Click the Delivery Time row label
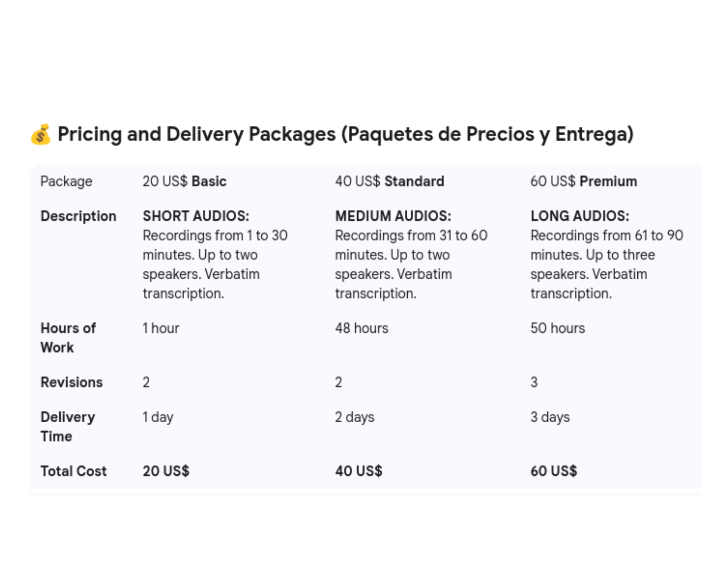The height and width of the screenshot is (562, 728). pos(68,426)
